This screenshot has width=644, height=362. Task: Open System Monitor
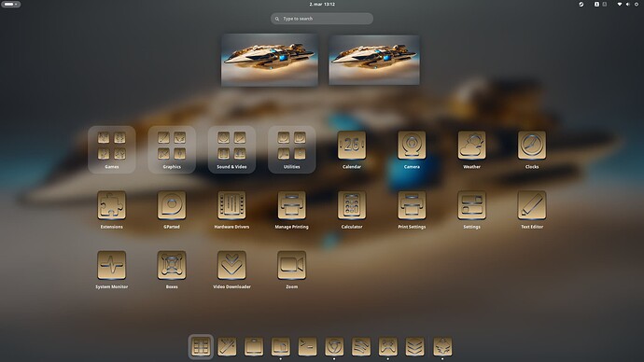click(x=112, y=270)
